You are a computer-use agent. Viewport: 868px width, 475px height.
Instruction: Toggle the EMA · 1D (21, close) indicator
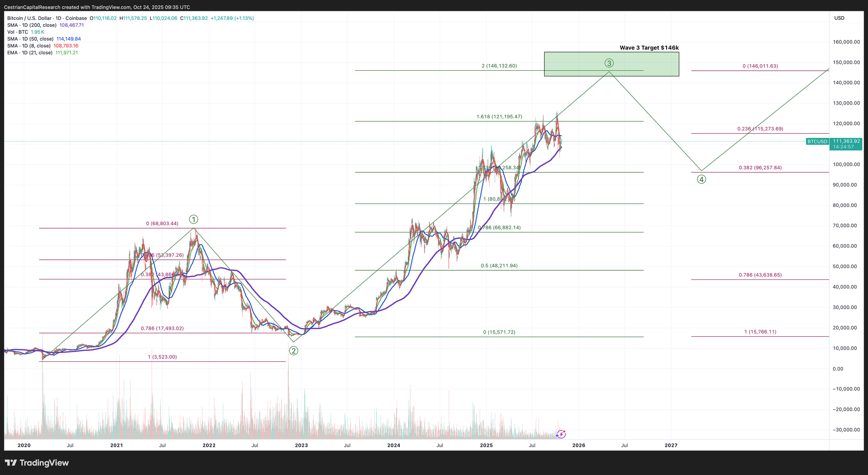click(30, 52)
